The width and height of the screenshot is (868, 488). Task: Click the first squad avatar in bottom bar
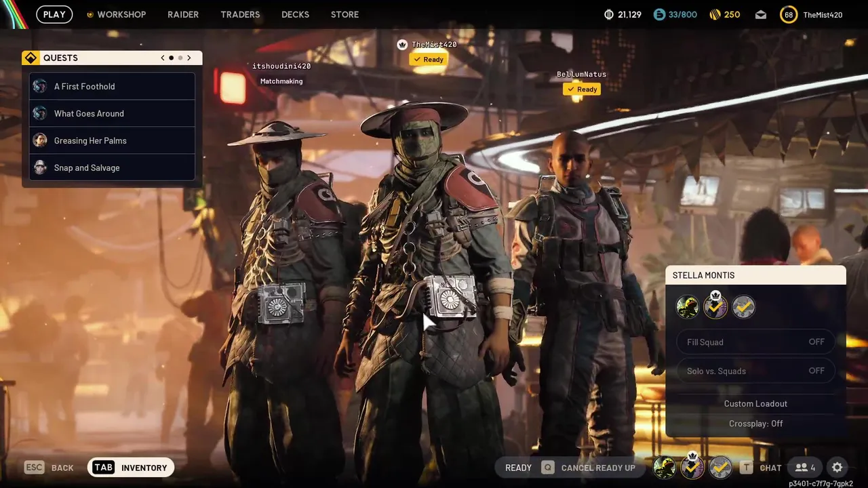pyautogui.click(x=664, y=467)
